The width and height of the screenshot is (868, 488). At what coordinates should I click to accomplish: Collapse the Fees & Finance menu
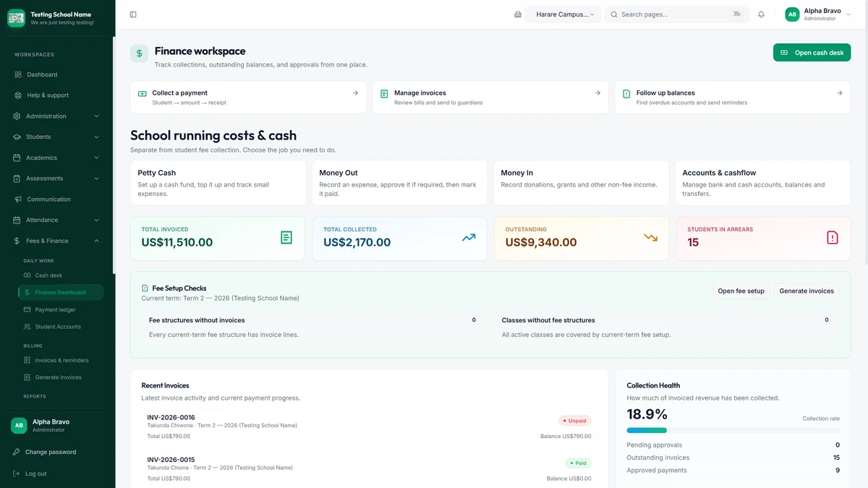(58, 241)
